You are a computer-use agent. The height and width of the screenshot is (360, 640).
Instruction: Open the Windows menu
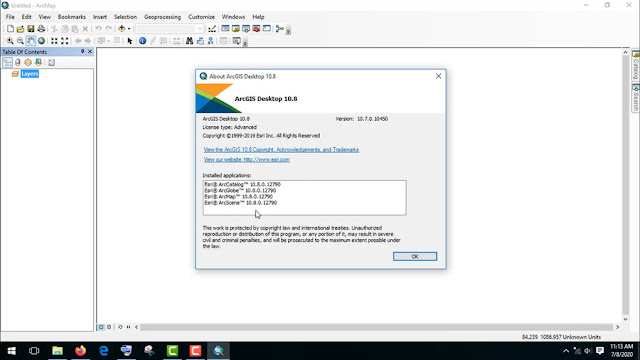click(x=233, y=17)
